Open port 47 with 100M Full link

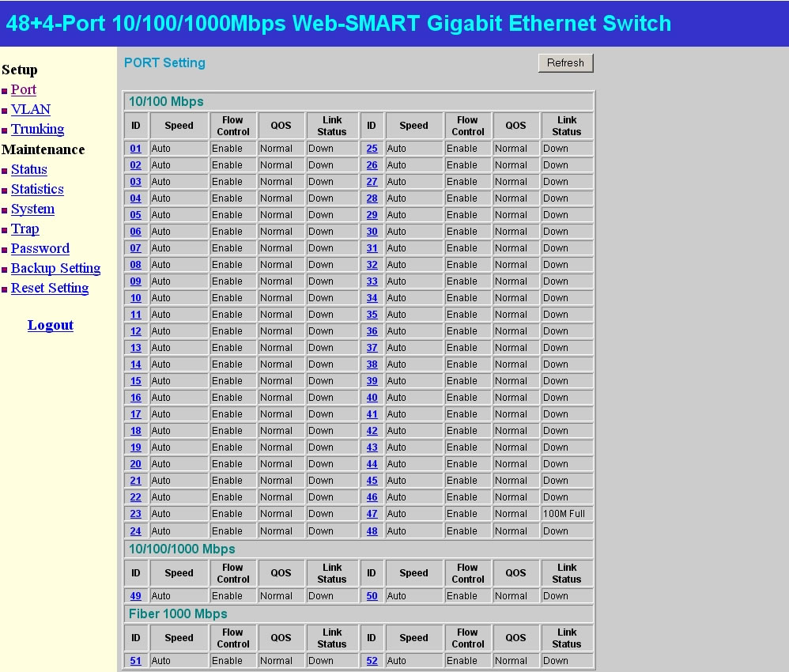pyautogui.click(x=372, y=514)
